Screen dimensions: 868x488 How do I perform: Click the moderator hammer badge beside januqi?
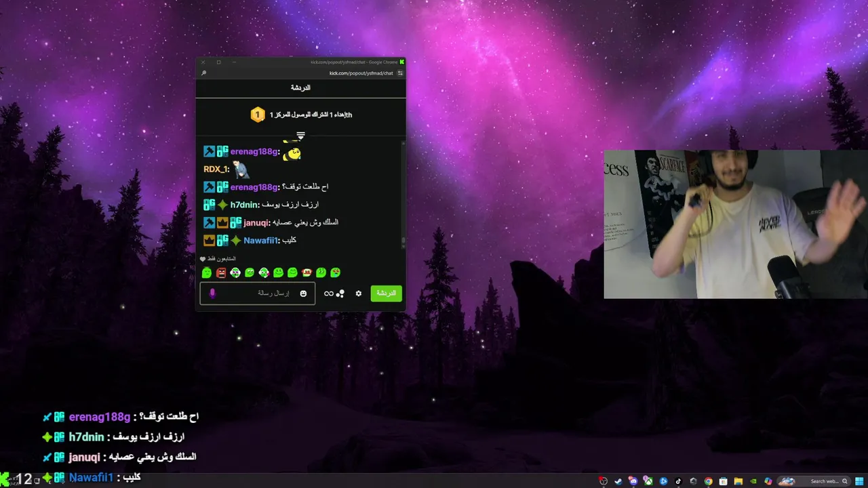click(209, 222)
